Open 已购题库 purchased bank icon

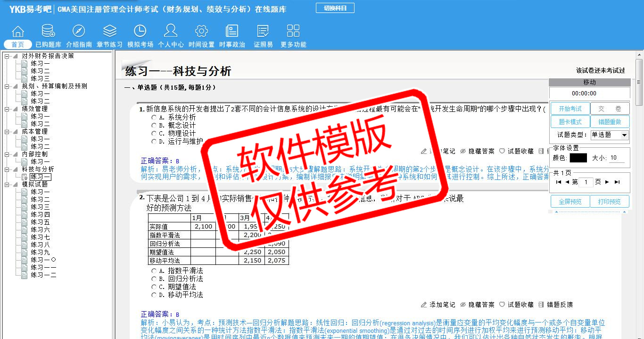48,32
